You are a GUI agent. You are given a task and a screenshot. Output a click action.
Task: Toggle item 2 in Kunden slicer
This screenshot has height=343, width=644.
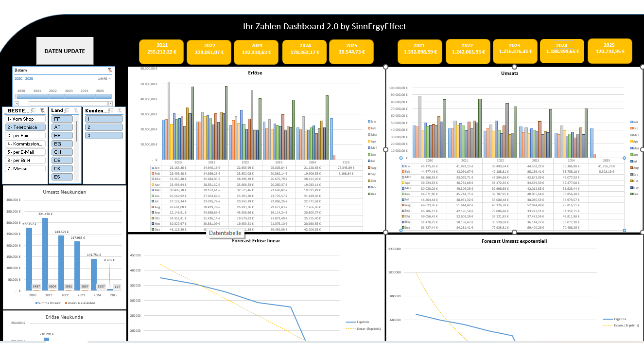point(104,127)
